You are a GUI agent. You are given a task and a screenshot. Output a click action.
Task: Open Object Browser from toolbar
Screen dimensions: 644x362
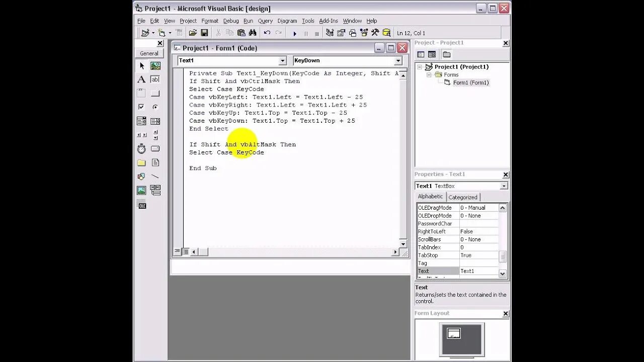364,33
